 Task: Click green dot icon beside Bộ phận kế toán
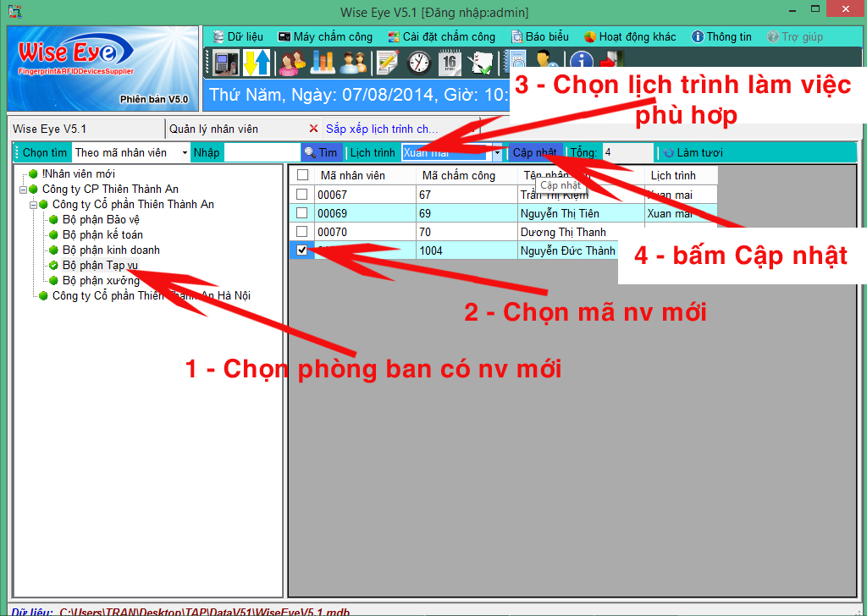(53, 234)
